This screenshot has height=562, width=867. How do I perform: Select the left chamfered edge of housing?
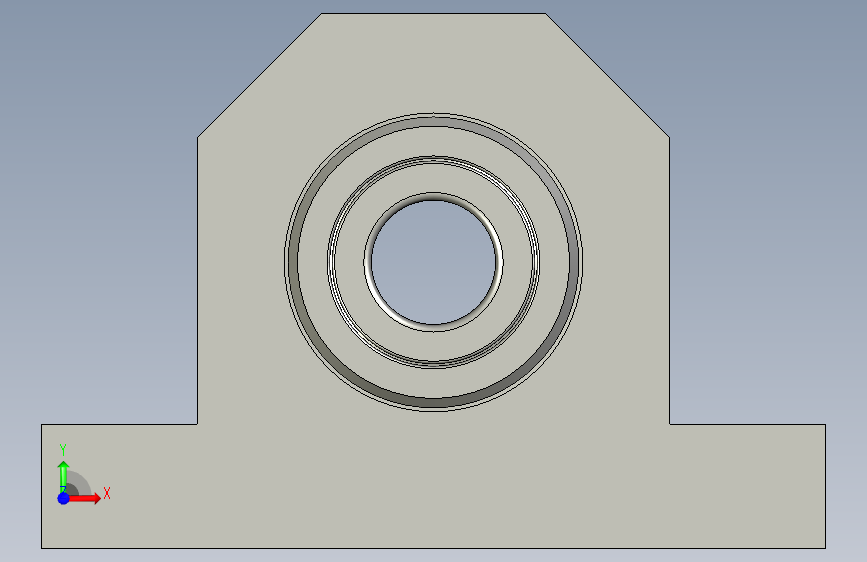click(259, 75)
